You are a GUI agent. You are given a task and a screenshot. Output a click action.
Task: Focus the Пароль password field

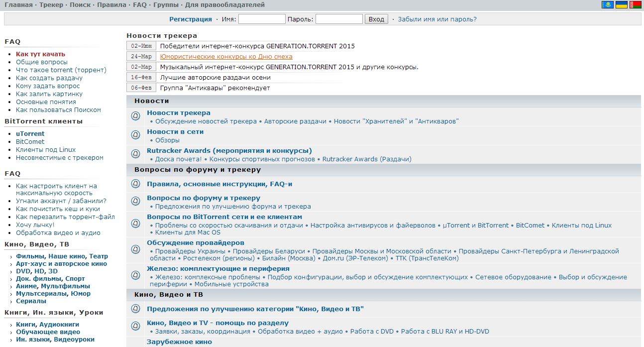(x=339, y=19)
